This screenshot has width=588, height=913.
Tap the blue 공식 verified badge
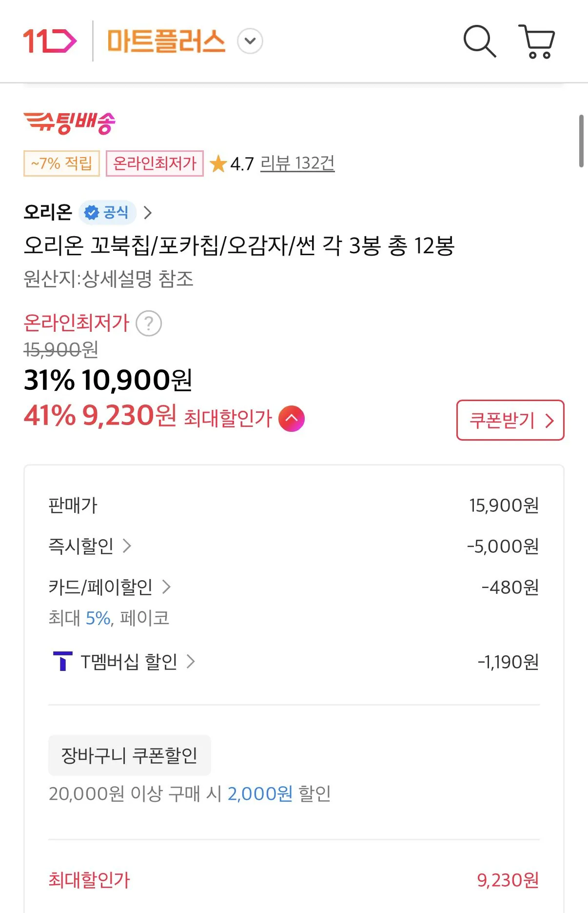coord(107,213)
